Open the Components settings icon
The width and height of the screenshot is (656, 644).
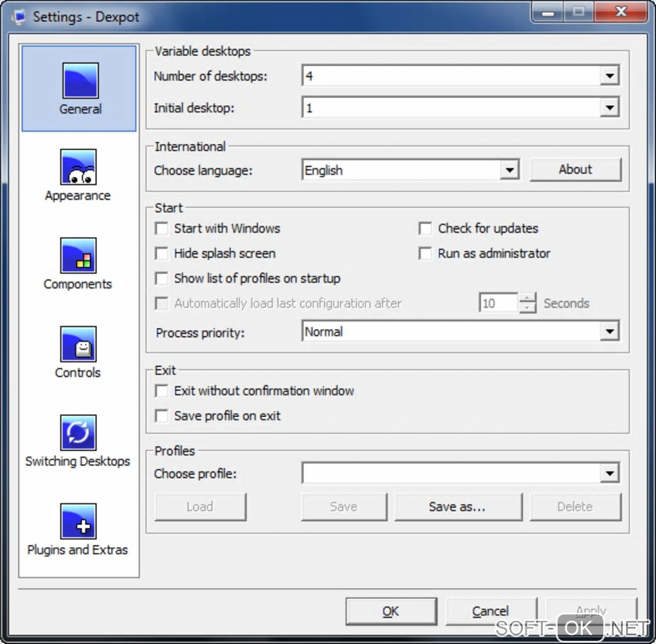[78, 256]
